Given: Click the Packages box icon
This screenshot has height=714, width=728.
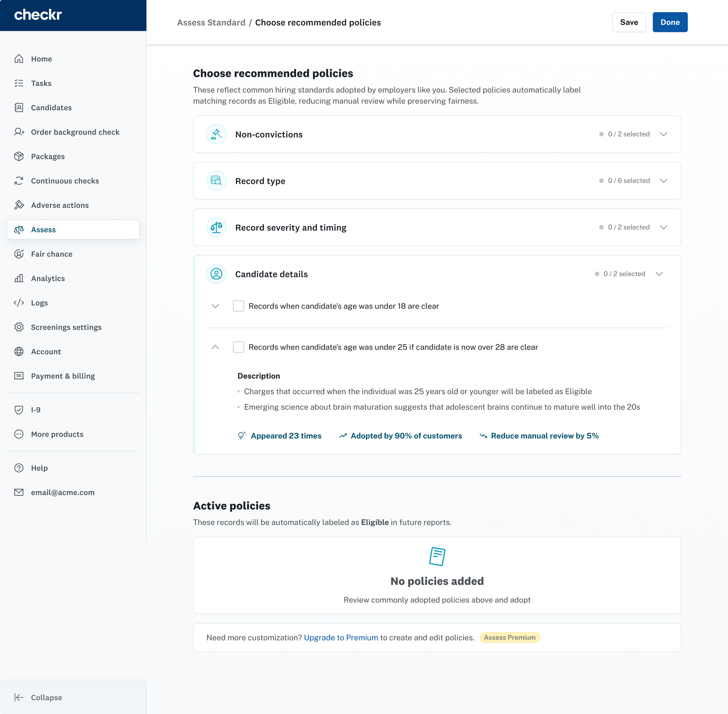Looking at the screenshot, I should (19, 156).
